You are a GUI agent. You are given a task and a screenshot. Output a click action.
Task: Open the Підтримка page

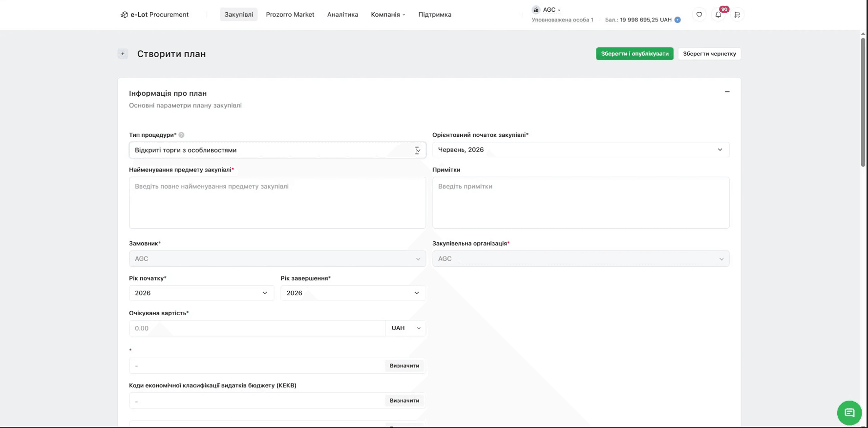coord(435,15)
